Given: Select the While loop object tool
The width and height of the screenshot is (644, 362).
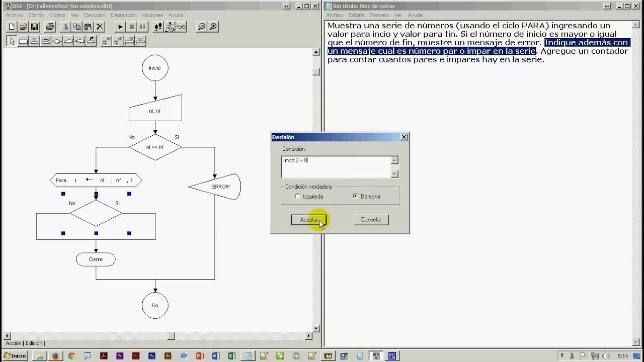Looking at the screenshot, I should (34, 41).
